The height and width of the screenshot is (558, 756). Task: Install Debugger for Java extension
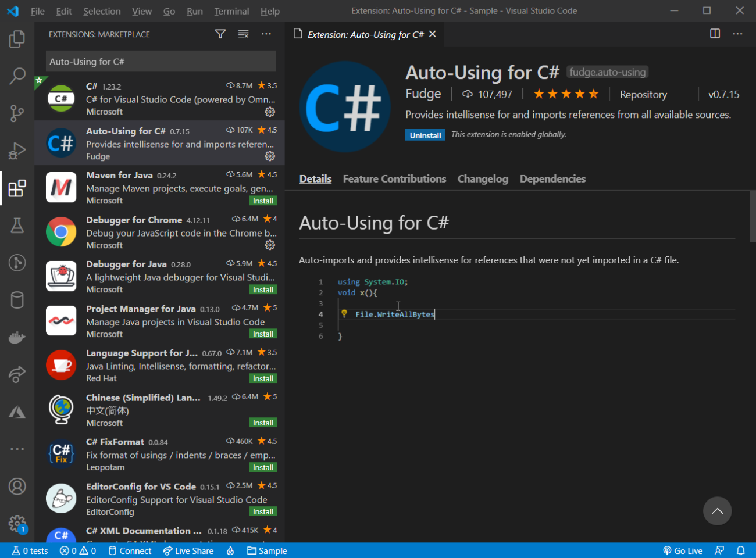263,289
